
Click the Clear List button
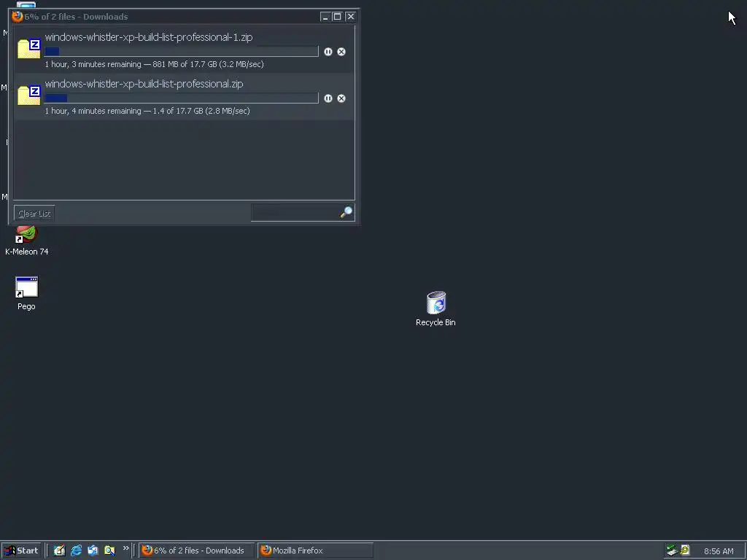(x=34, y=214)
